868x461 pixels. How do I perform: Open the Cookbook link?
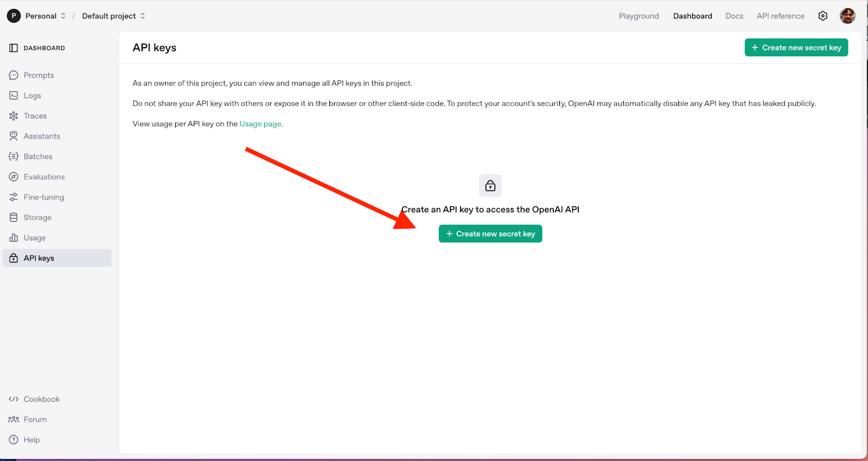41,399
